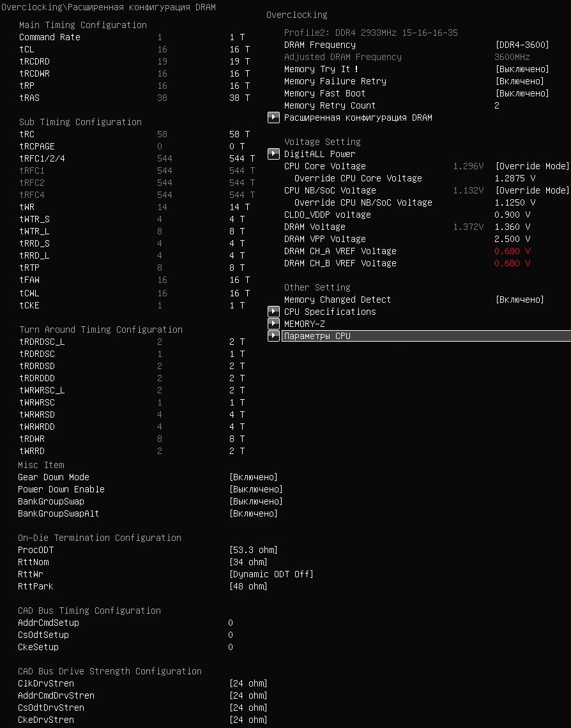Open the ProcODT 53.3 ohm dropdown
This screenshot has width=571, height=728.
tap(253, 550)
